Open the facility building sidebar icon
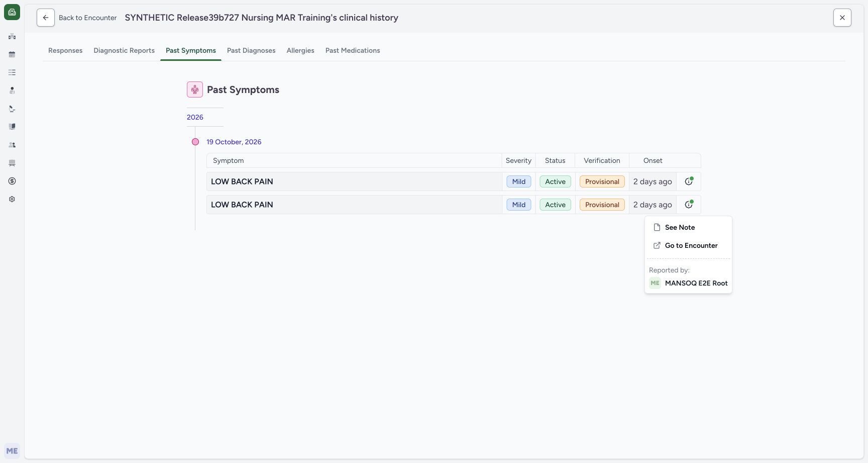Screen dimensions: 868x463 [x=12, y=36]
